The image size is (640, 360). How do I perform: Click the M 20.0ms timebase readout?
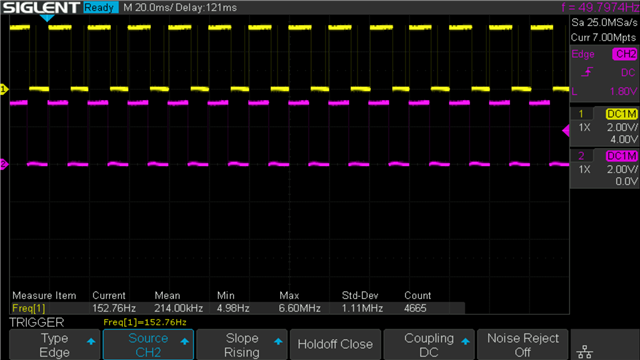click(149, 7)
